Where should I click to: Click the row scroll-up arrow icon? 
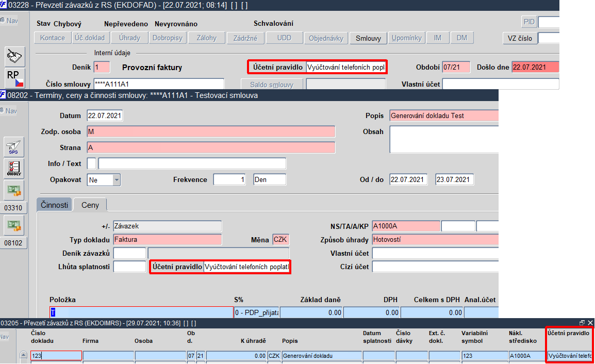(x=24, y=356)
